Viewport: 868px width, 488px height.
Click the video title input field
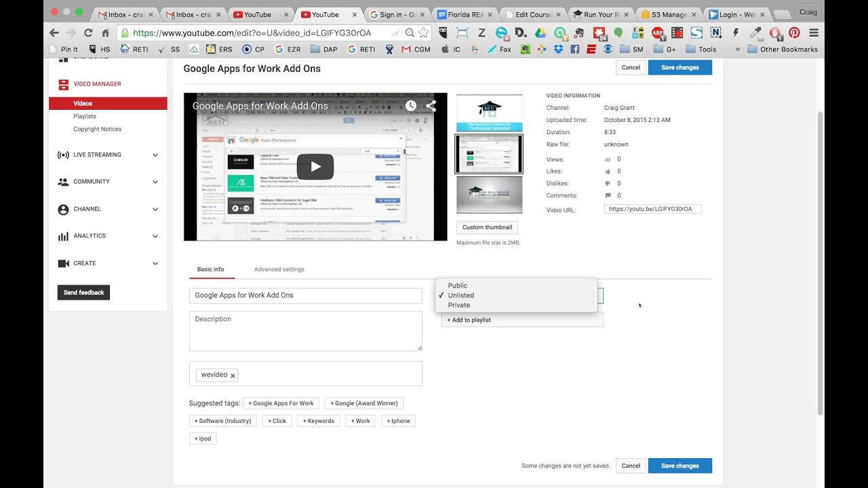coord(306,296)
